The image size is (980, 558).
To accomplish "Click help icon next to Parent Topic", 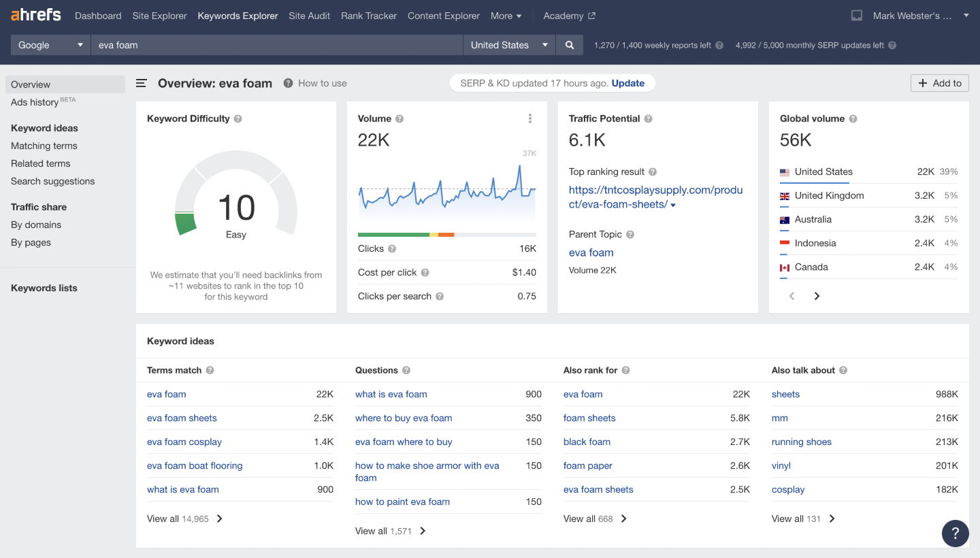I will pyautogui.click(x=630, y=234).
